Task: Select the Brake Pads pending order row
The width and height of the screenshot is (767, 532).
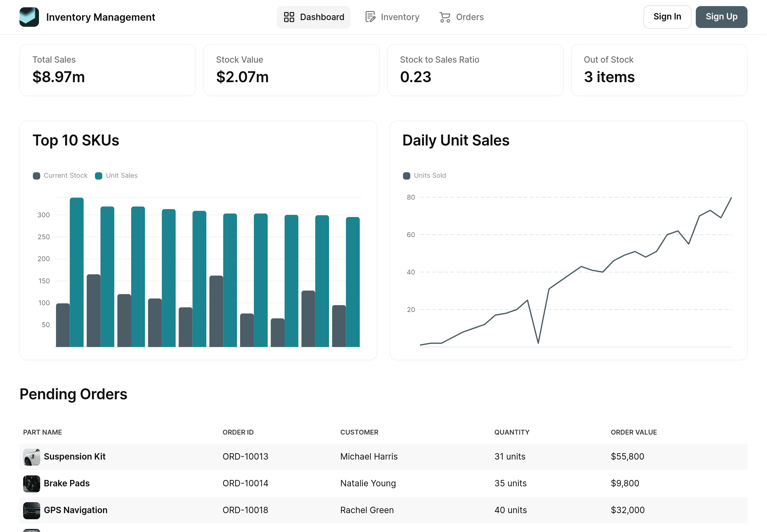Action: click(383, 483)
